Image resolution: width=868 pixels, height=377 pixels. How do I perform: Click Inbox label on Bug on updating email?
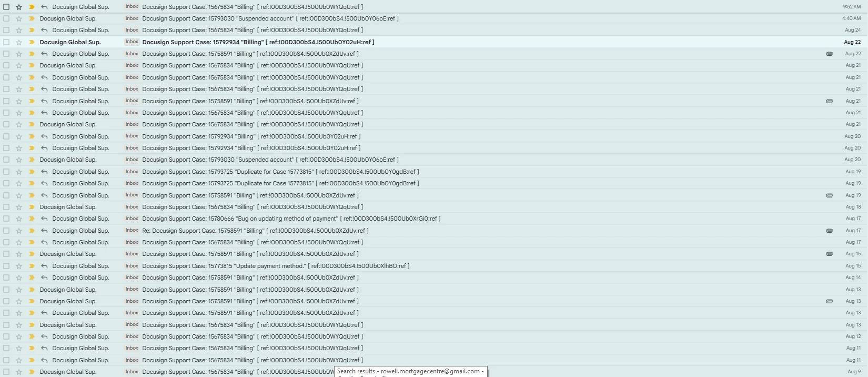pyautogui.click(x=132, y=219)
